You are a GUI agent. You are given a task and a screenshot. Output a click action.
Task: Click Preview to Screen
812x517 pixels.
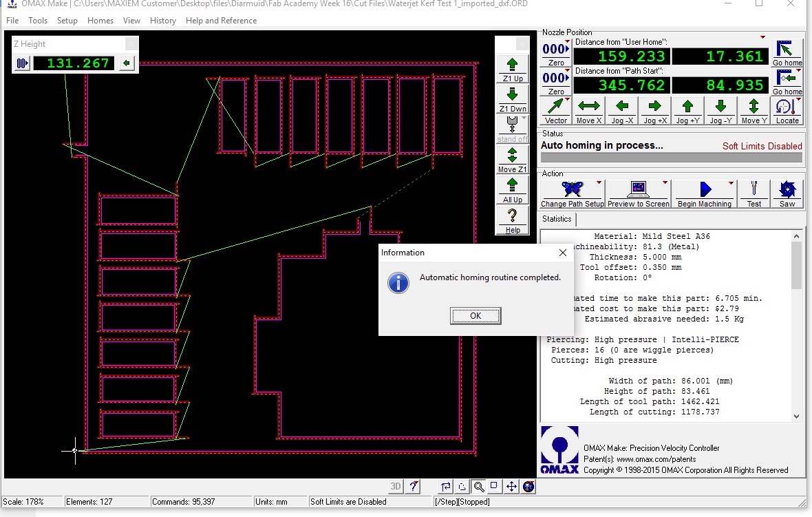click(638, 193)
